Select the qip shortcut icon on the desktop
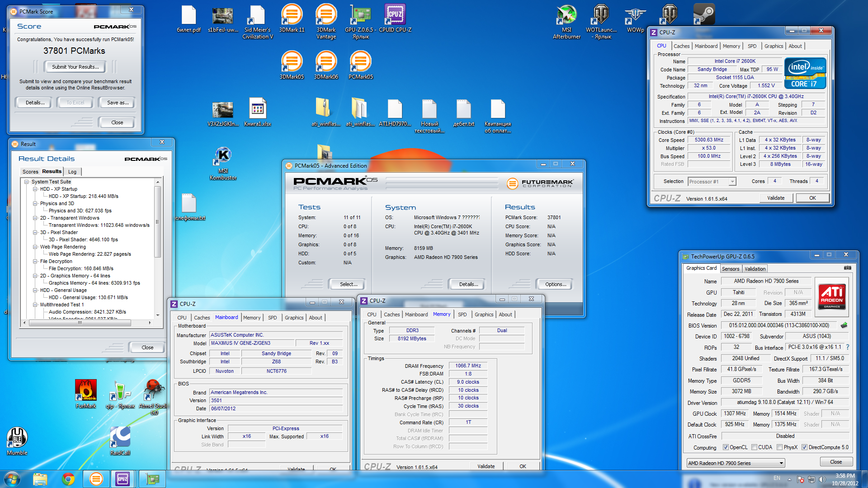The width and height of the screenshot is (868, 488). (x=120, y=394)
